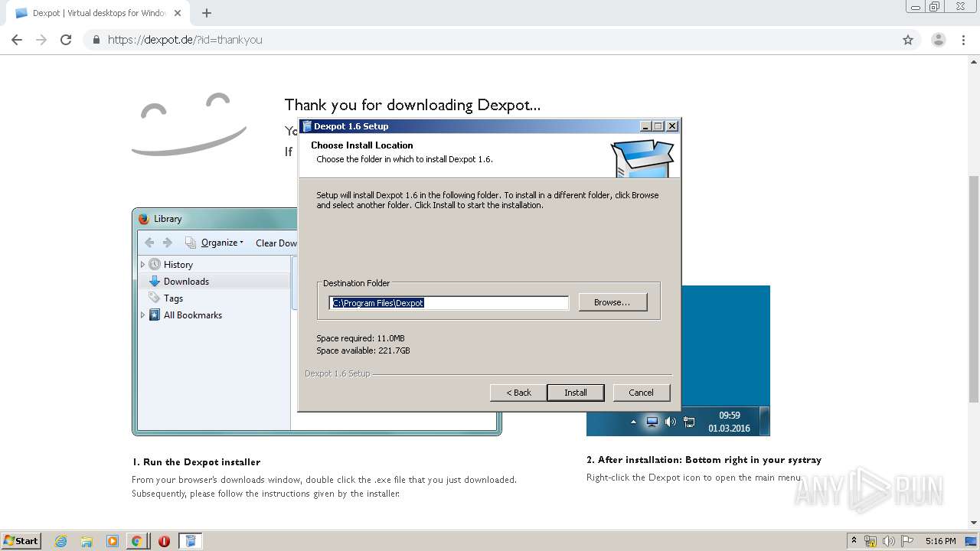The image size is (980, 551).
Task: Click the network tray icon
Action: [871, 541]
